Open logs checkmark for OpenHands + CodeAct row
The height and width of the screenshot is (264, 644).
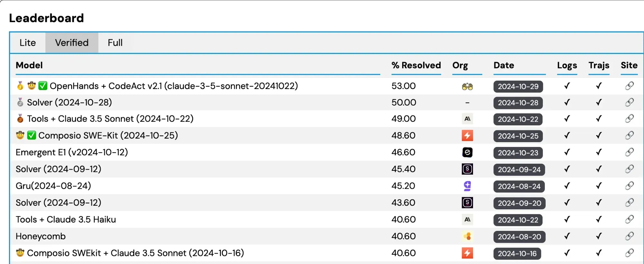pos(567,86)
